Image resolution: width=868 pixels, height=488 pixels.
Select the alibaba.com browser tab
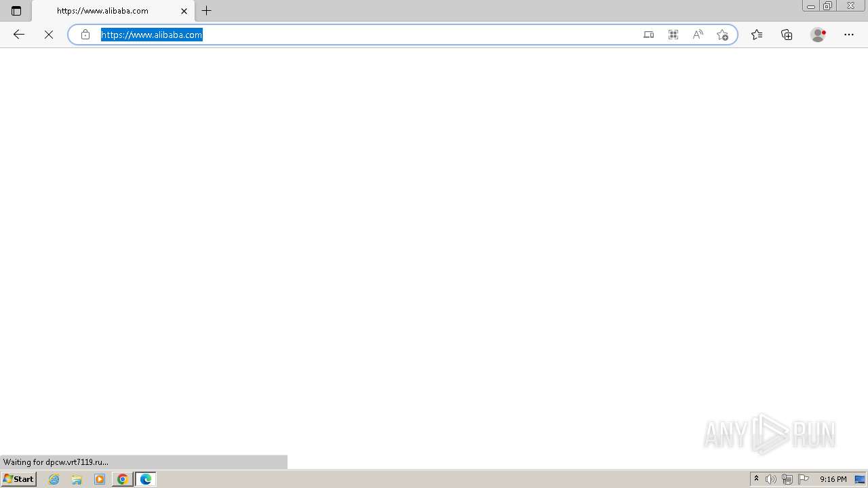113,11
